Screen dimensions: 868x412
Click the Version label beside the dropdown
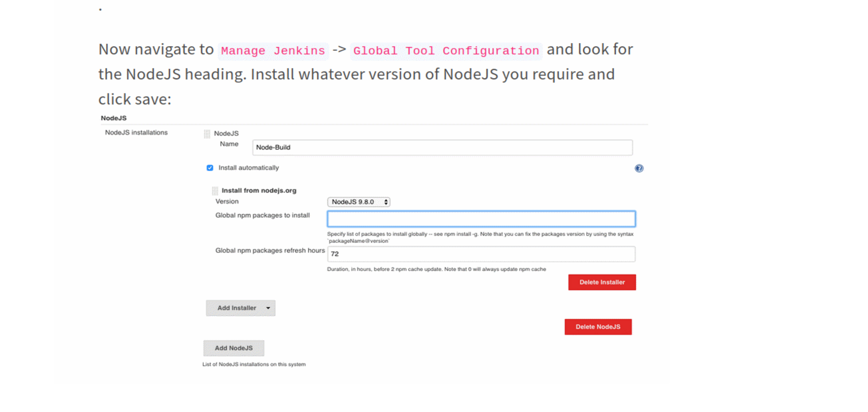227,201
